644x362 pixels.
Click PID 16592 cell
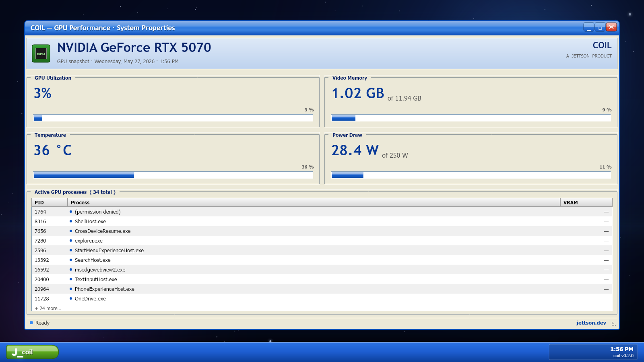tap(42, 269)
